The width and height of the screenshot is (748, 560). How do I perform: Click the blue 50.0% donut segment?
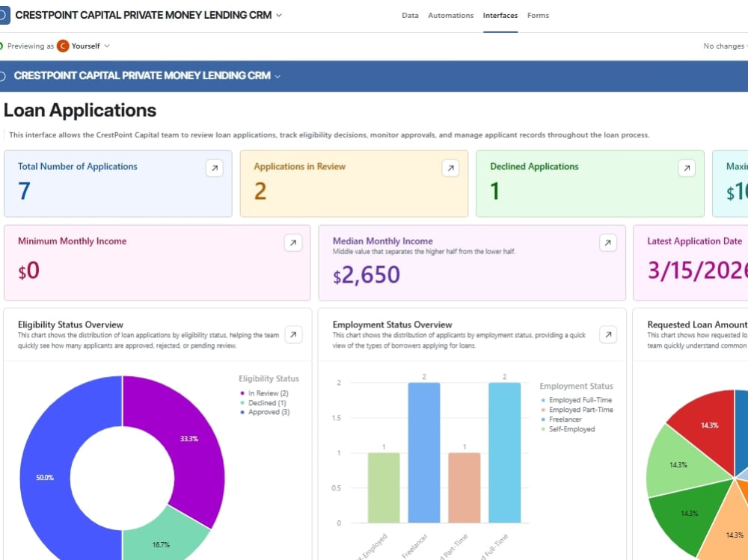pos(45,477)
